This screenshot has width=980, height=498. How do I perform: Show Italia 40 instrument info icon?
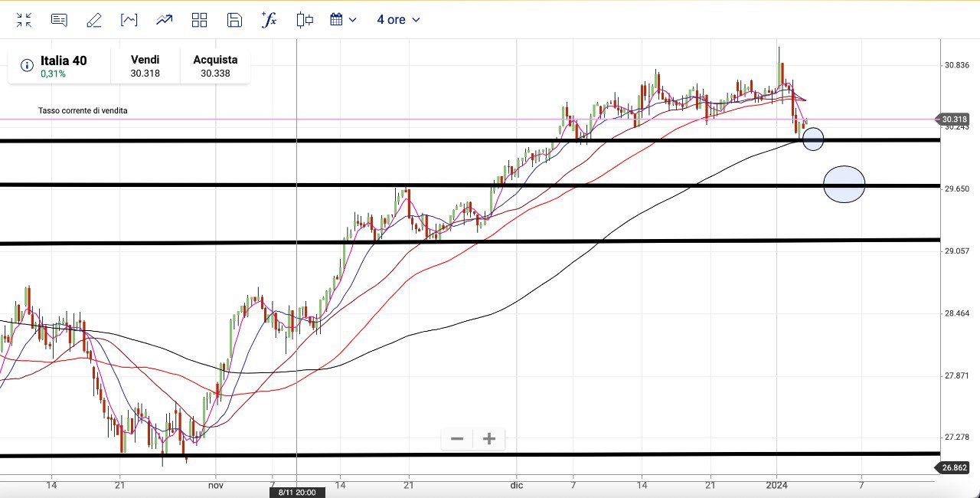(x=27, y=66)
